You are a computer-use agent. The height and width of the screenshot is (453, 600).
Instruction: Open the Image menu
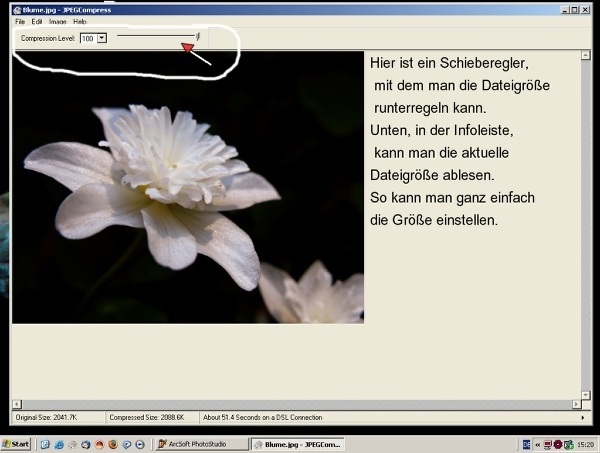pyautogui.click(x=58, y=21)
